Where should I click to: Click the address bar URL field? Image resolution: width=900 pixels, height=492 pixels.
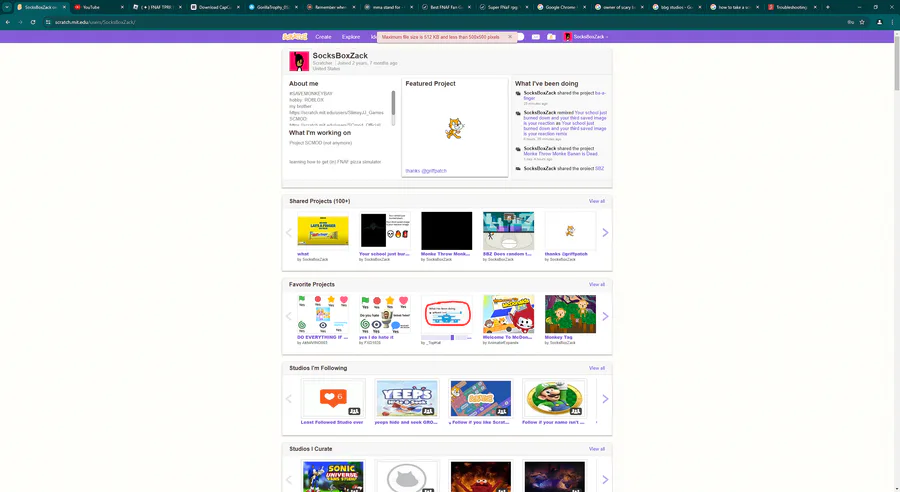click(x=448, y=22)
